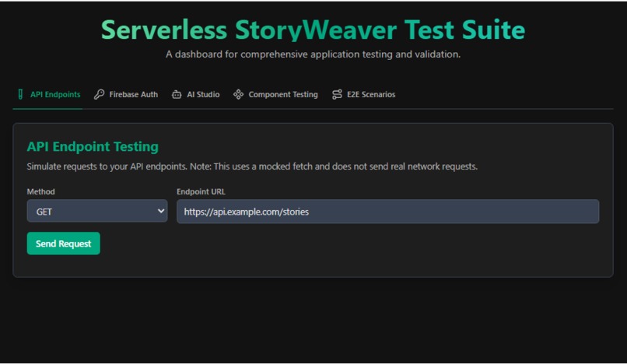Click the dashboard subtitle about testing and validation

[313, 54]
